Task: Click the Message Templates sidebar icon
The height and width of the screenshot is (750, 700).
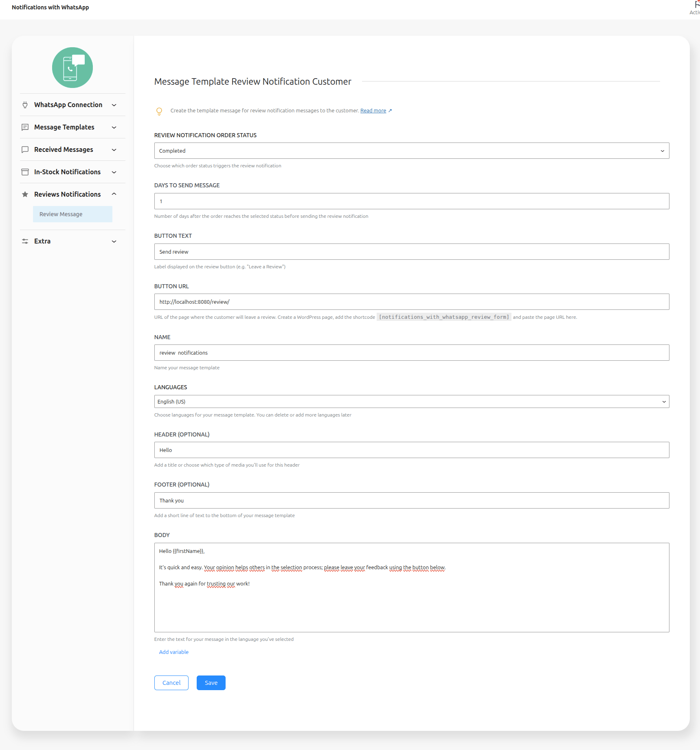Action: tap(25, 127)
